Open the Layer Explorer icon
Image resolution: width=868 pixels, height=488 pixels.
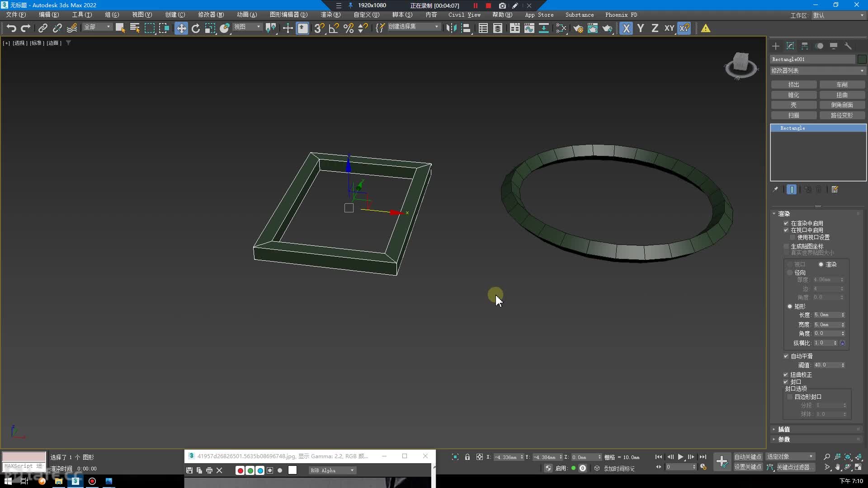498,28
